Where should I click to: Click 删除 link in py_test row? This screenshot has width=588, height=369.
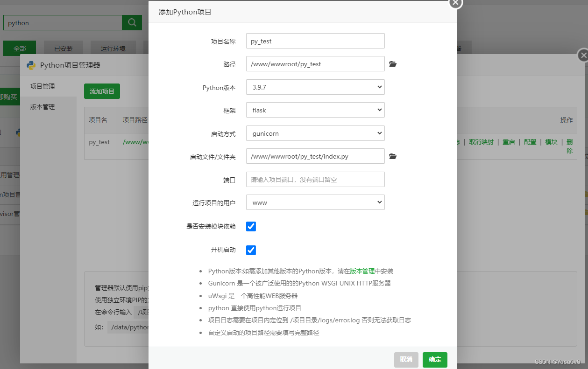tap(569, 146)
